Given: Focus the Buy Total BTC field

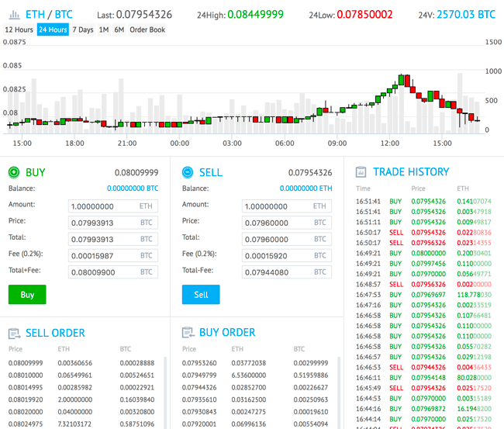Looking at the screenshot, I should [x=113, y=239].
